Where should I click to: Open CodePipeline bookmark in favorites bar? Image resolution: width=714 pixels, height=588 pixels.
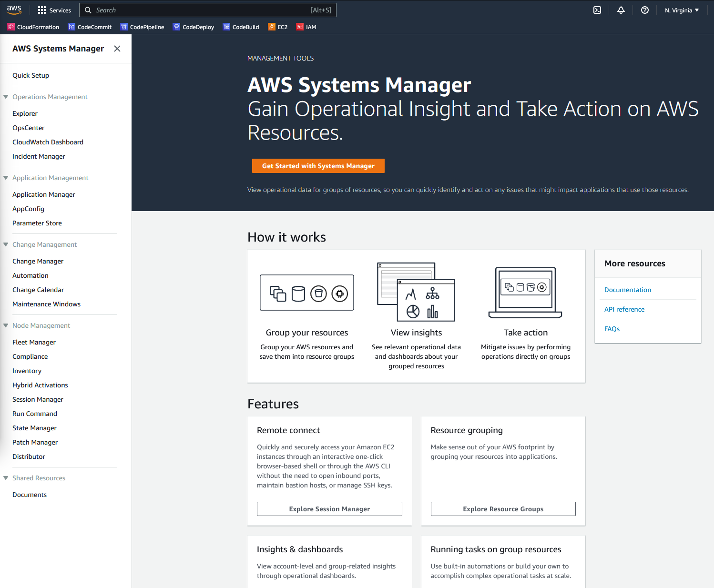tap(142, 27)
